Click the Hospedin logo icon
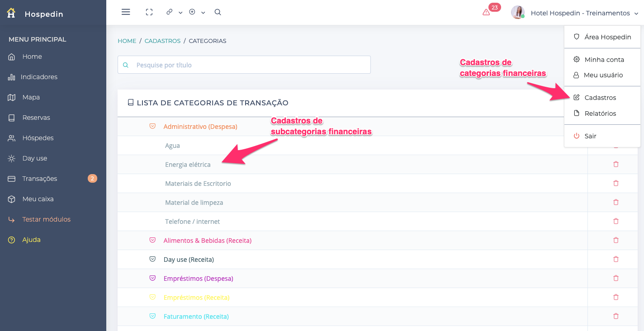 click(x=11, y=14)
